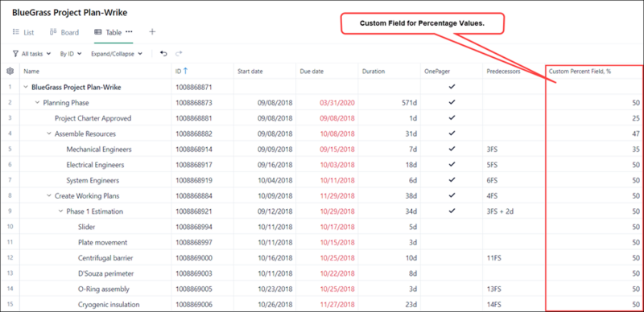Toggle OnePager check for Create Working Plans
This screenshot has width=644, height=312.
[x=452, y=195]
